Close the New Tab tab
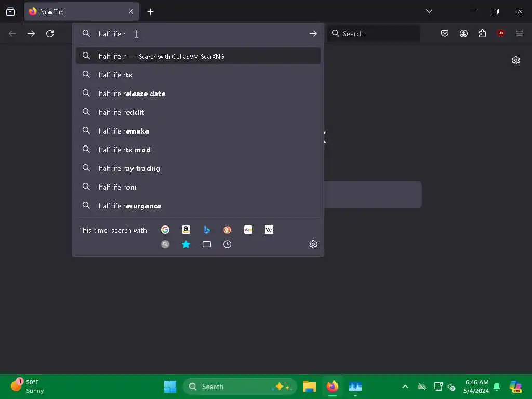 pyautogui.click(x=131, y=11)
